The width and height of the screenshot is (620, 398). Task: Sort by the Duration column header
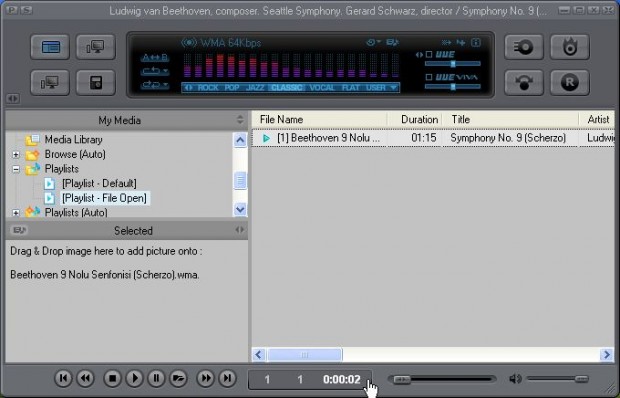pos(414,119)
